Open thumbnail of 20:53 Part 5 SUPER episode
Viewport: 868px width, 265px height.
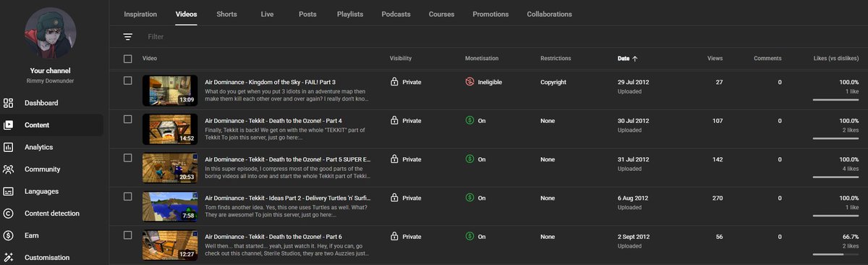pos(170,167)
